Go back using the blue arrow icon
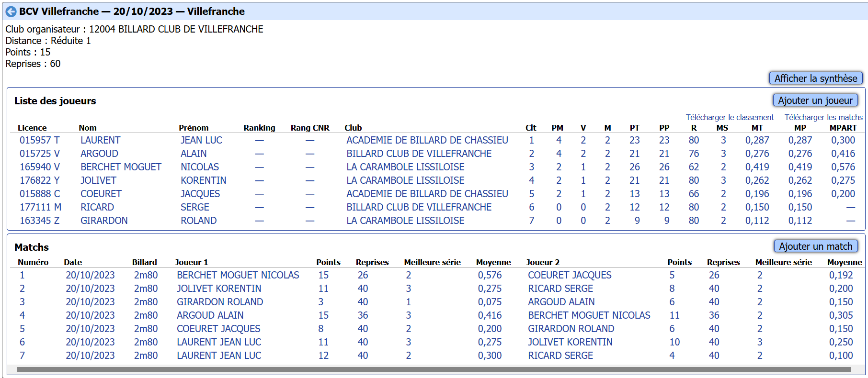Viewport: 868px width, 378px height. tap(11, 11)
